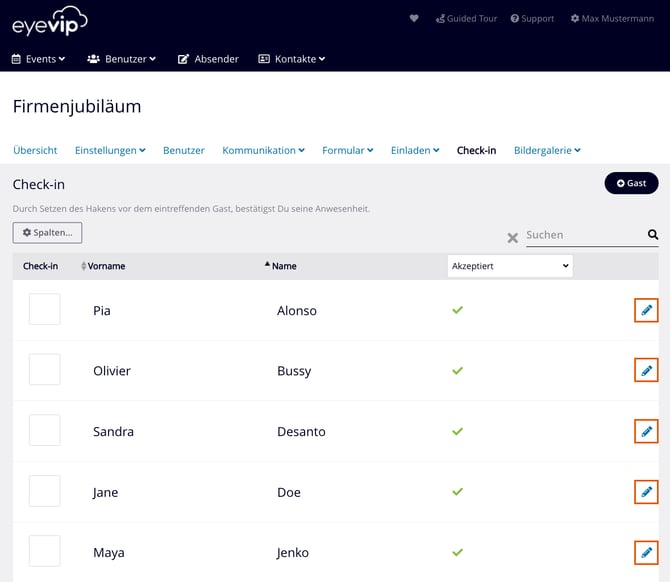
Task: Expand the Kommunikation dropdown
Action: click(x=264, y=150)
